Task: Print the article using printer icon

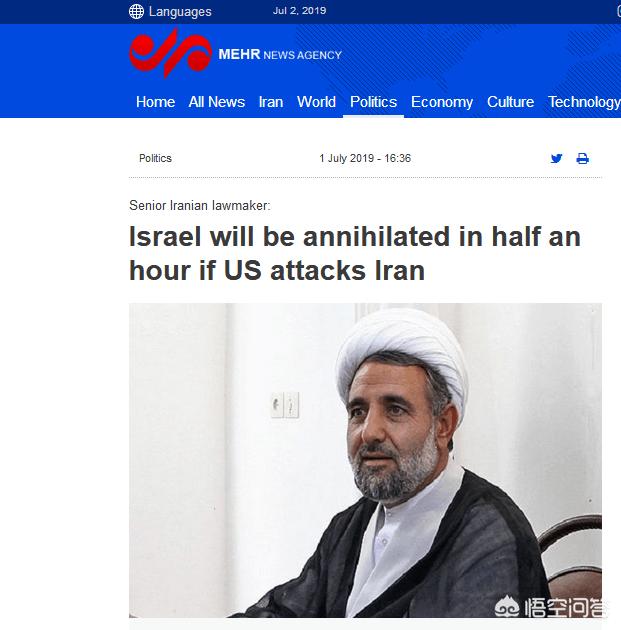Action: click(582, 158)
